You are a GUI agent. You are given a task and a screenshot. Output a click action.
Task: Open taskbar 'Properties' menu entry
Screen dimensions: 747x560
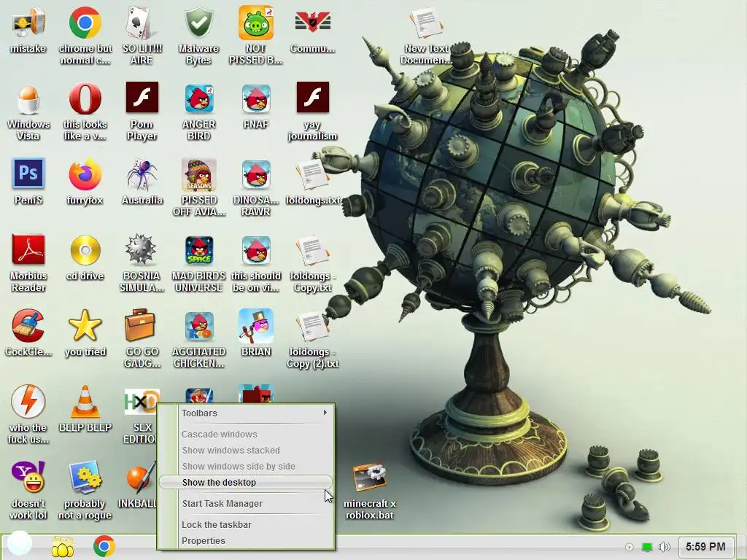246,540
